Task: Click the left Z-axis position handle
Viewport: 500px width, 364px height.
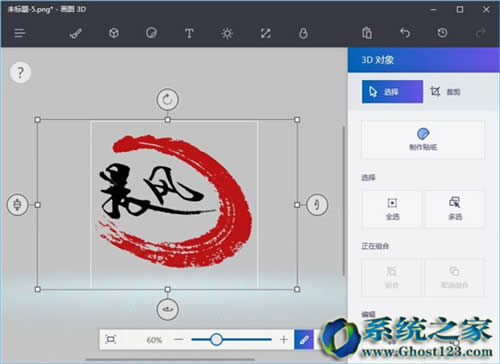Action: (17, 204)
